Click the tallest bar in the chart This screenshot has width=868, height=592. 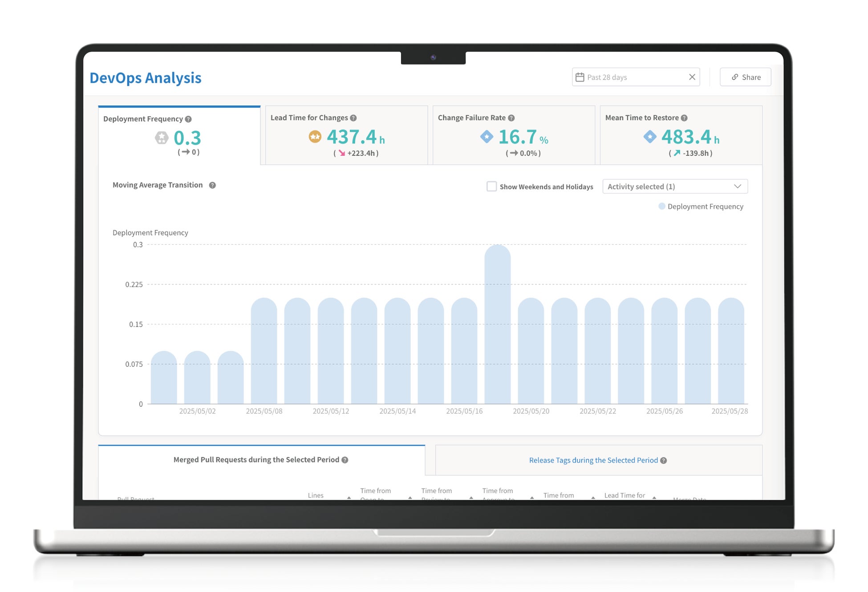pyautogui.click(x=497, y=325)
